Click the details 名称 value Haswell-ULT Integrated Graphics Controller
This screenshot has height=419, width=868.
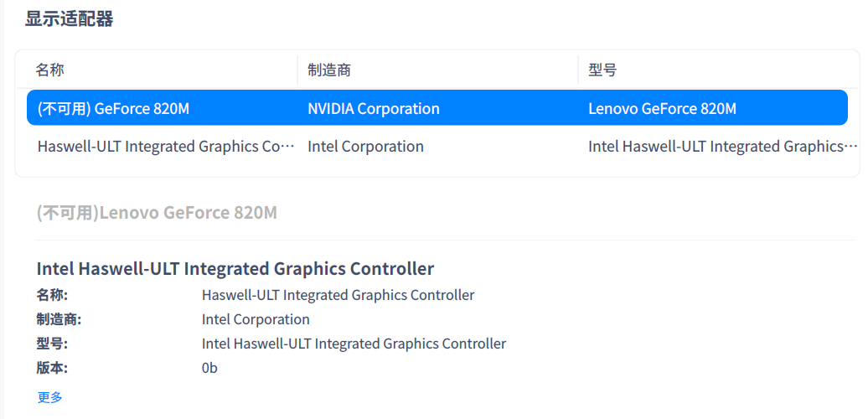(338, 295)
